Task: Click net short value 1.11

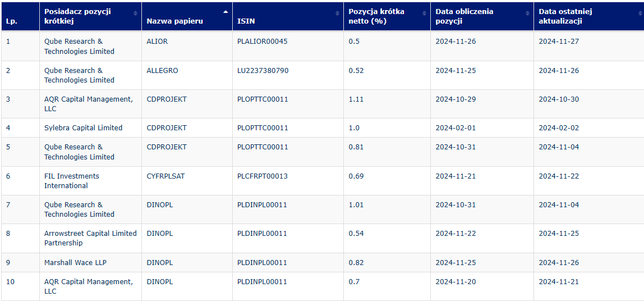Action: (x=356, y=99)
